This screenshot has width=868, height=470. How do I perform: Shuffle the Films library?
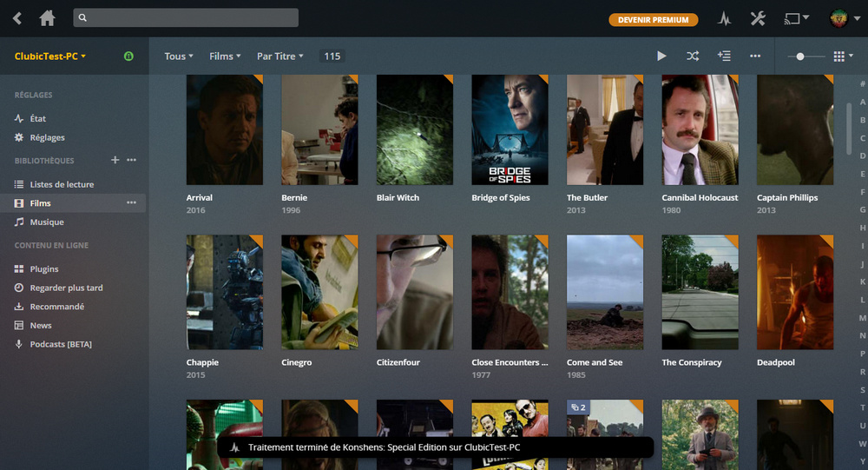(x=692, y=56)
